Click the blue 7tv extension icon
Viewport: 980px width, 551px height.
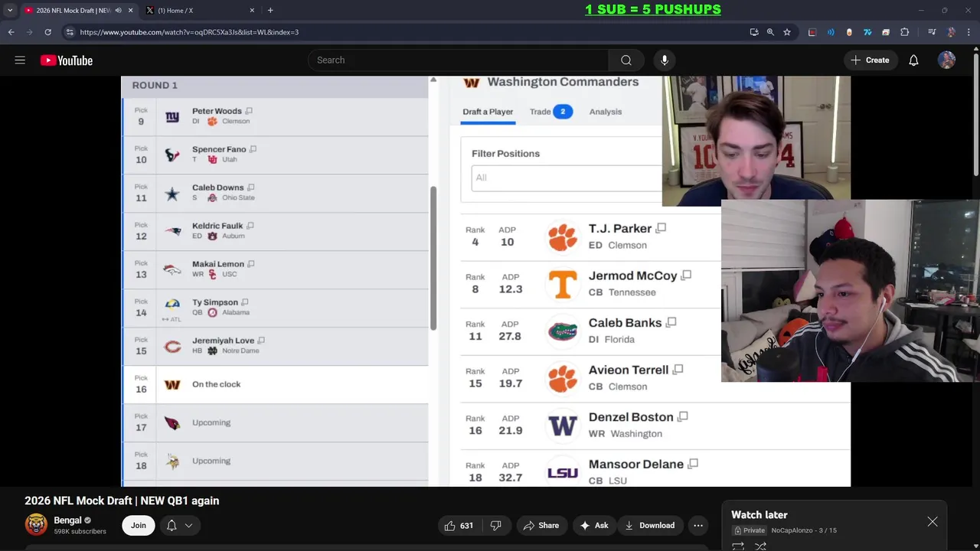coord(867,32)
